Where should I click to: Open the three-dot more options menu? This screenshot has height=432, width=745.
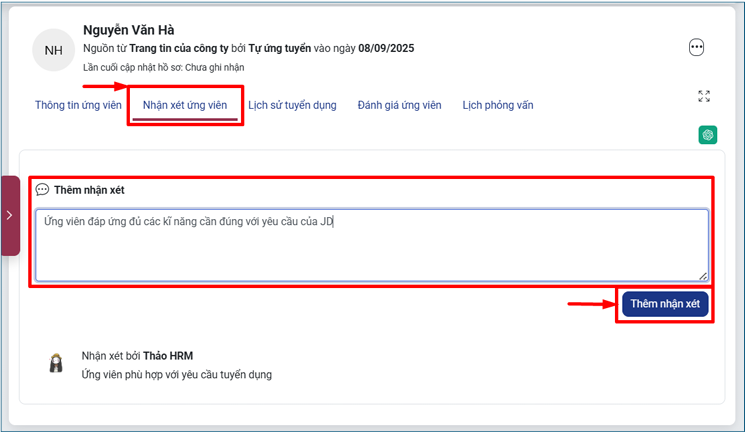click(697, 47)
